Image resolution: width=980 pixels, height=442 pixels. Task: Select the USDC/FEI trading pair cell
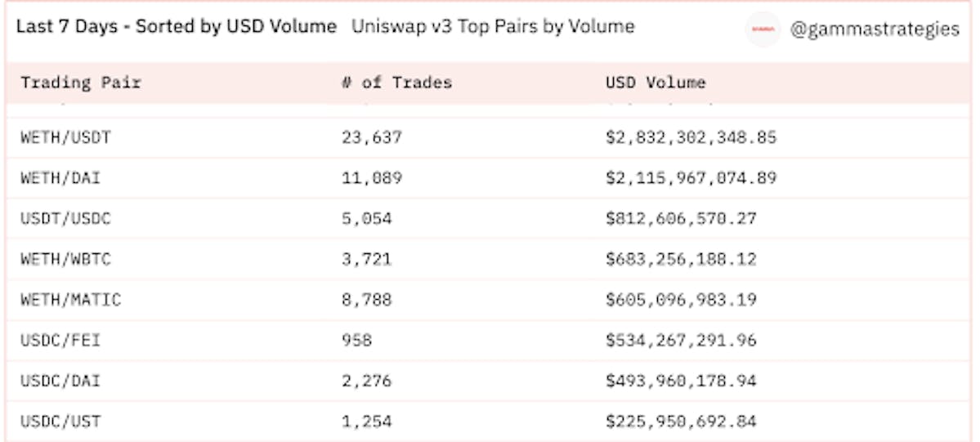click(x=60, y=340)
